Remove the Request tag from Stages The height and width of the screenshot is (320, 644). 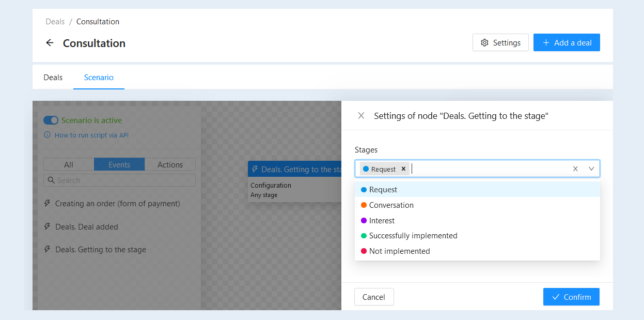pyautogui.click(x=403, y=169)
